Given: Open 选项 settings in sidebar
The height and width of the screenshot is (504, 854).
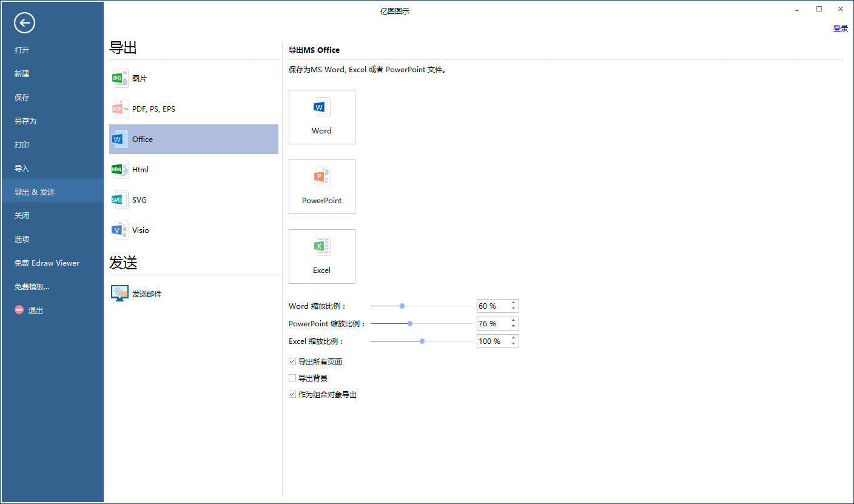Looking at the screenshot, I should click(52, 239).
